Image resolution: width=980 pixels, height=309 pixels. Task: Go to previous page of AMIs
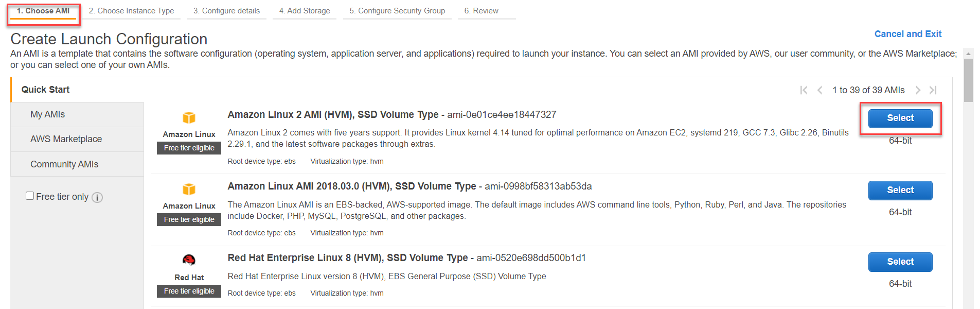point(820,90)
